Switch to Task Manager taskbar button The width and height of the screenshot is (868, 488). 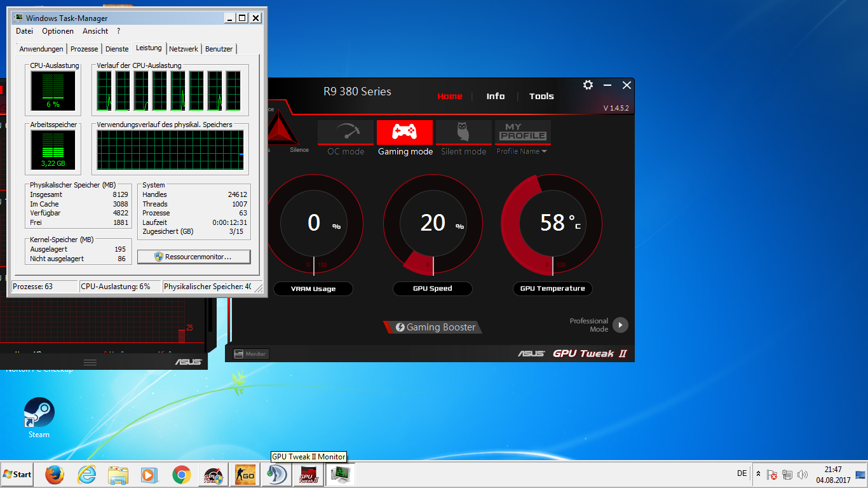click(x=342, y=475)
